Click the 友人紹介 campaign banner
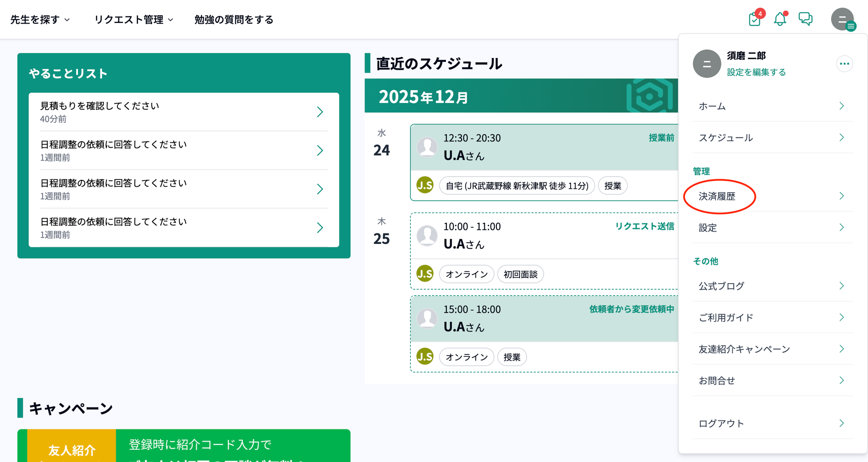The height and width of the screenshot is (462, 868). [184, 446]
